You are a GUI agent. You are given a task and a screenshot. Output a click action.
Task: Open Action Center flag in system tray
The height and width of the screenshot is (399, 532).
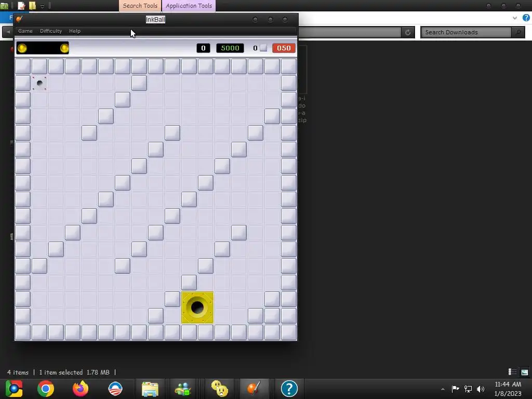[455, 389]
